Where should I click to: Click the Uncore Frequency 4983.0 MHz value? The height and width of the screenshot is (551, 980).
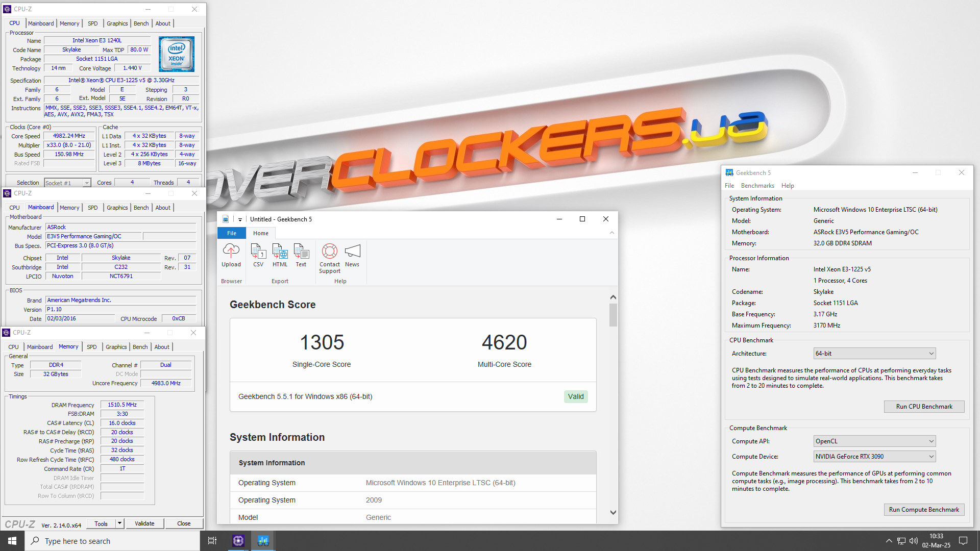coord(166,383)
